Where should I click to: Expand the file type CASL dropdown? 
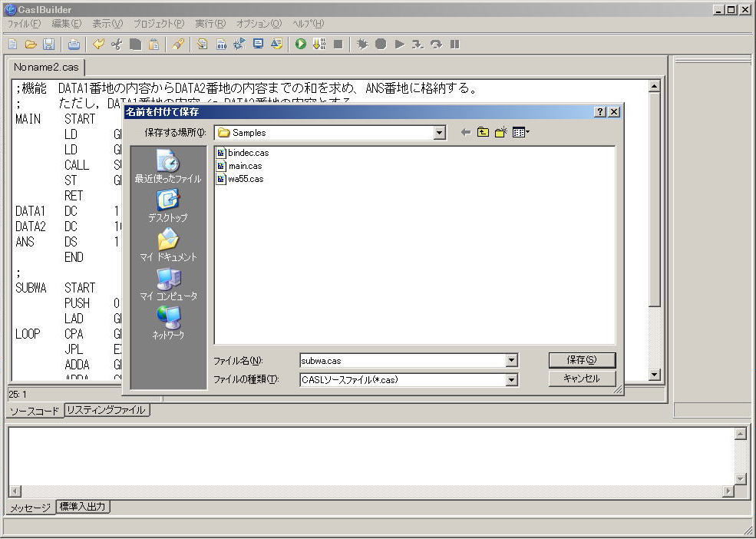click(511, 380)
